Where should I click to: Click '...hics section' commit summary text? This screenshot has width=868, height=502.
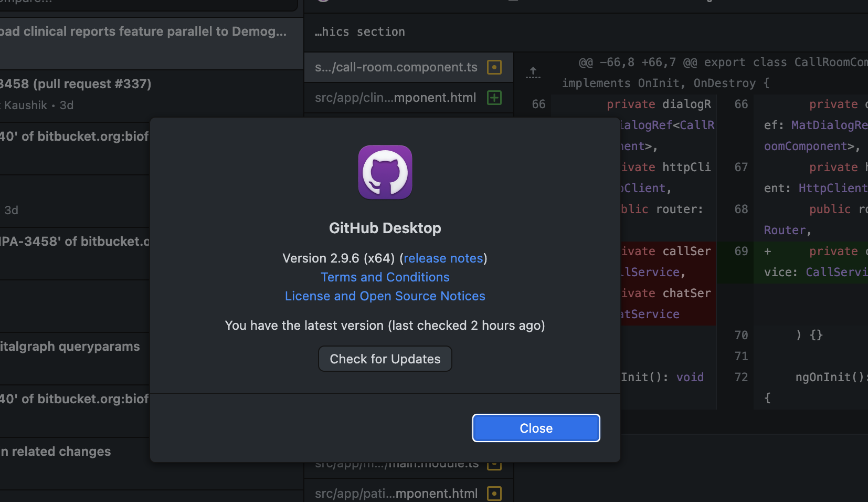coord(360,32)
